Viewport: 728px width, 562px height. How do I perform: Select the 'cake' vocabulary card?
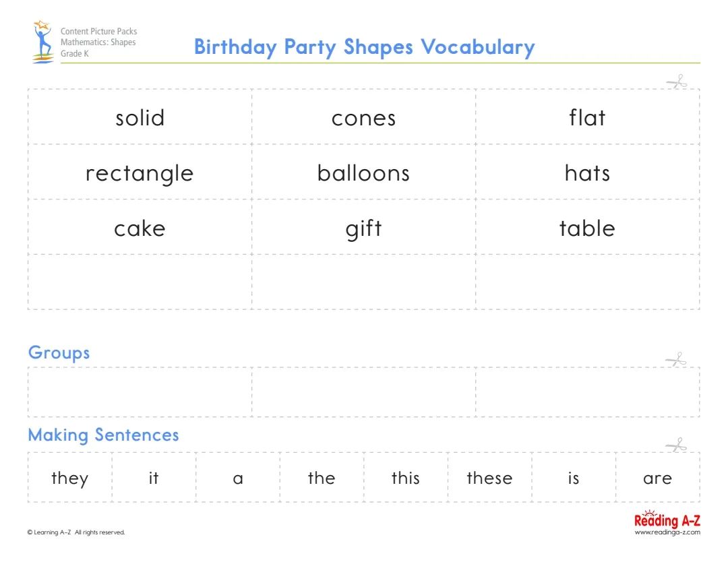coord(140,228)
